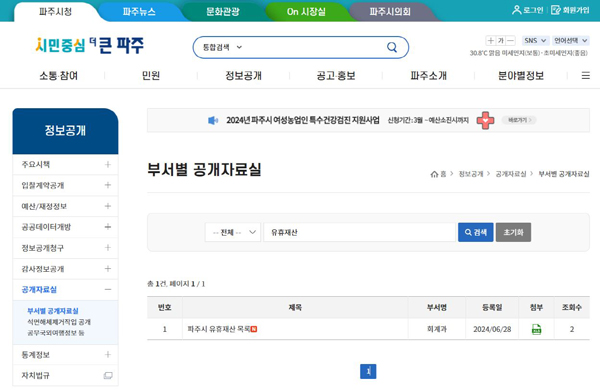Open the 파주소개 main menu
This screenshot has width=600, height=390.
point(429,76)
